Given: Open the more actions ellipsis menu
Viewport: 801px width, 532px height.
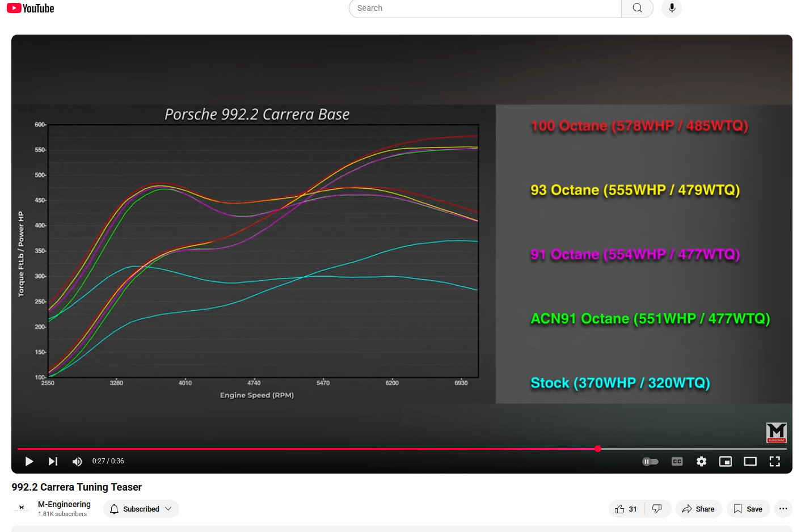Looking at the screenshot, I should (x=783, y=509).
